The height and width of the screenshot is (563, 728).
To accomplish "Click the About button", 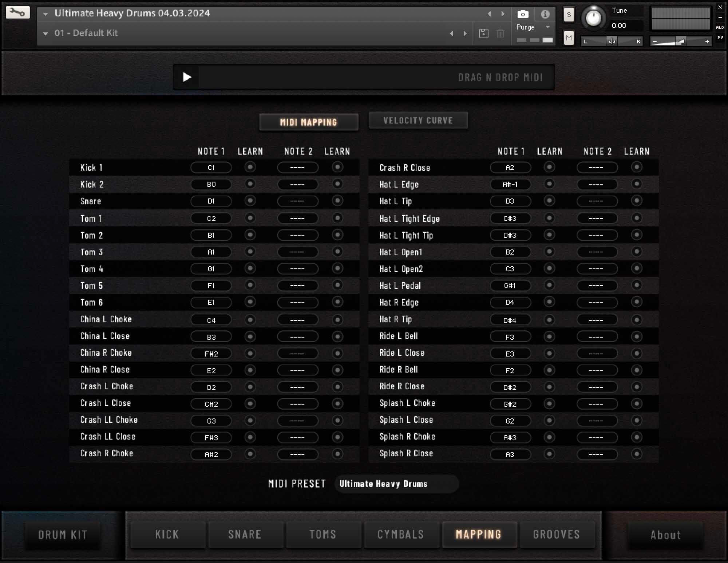I will pos(665,535).
